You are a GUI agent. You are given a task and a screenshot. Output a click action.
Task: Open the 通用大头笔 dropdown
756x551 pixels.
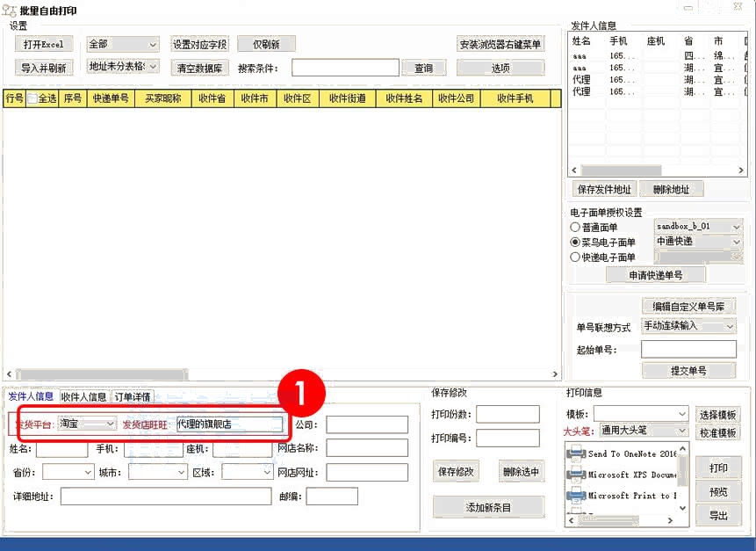click(643, 431)
